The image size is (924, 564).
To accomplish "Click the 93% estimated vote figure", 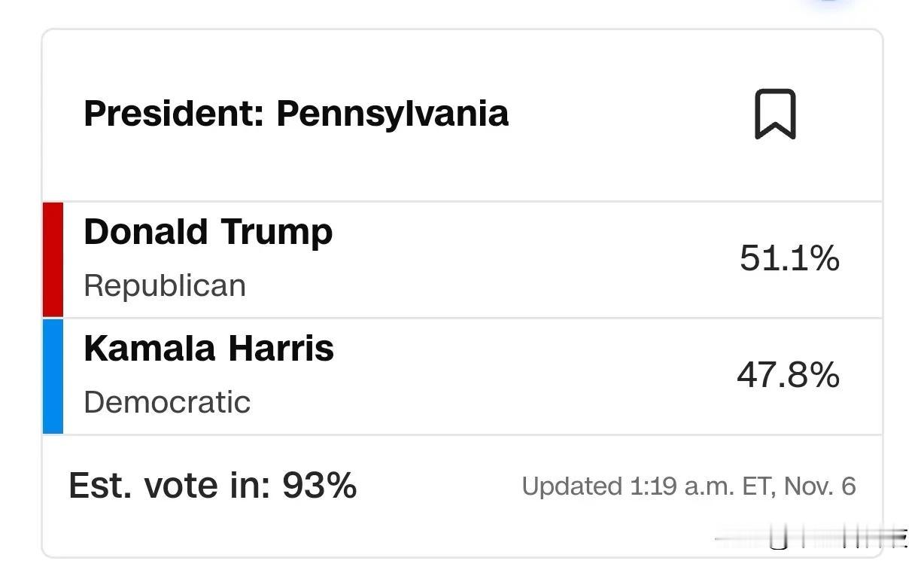I will [x=320, y=486].
